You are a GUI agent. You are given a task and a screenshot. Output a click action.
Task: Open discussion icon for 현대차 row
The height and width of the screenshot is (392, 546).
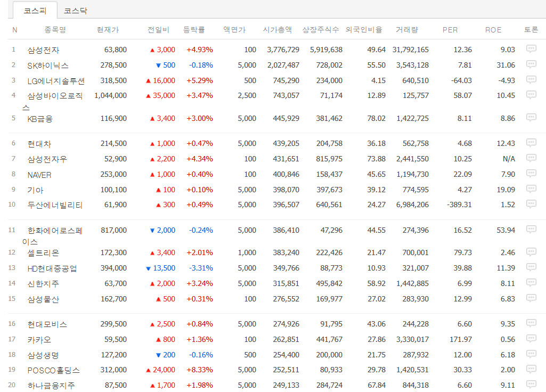pyautogui.click(x=531, y=143)
